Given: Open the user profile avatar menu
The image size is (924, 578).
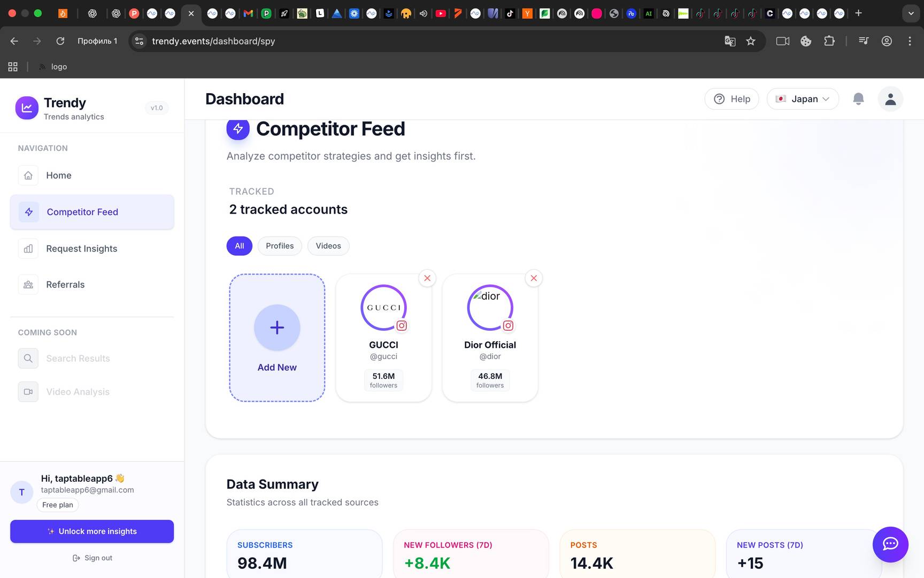Looking at the screenshot, I should (x=890, y=99).
